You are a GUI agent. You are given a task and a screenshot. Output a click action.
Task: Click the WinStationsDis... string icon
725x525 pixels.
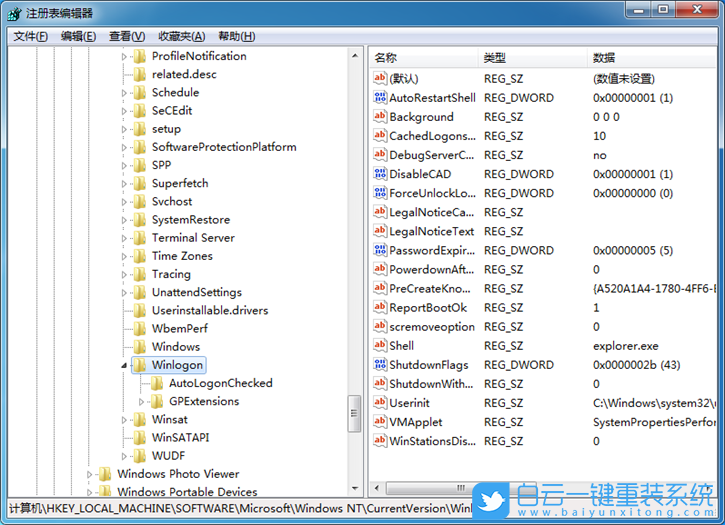[x=380, y=440]
